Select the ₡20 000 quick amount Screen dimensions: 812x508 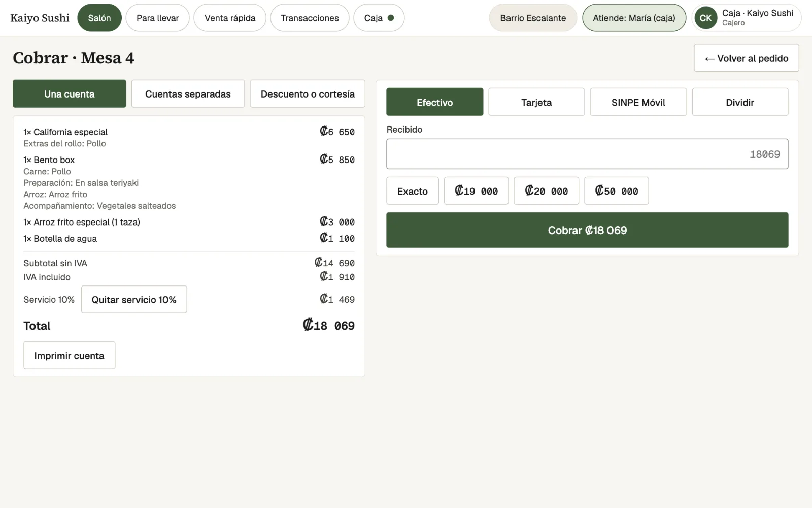pyautogui.click(x=547, y=191)
